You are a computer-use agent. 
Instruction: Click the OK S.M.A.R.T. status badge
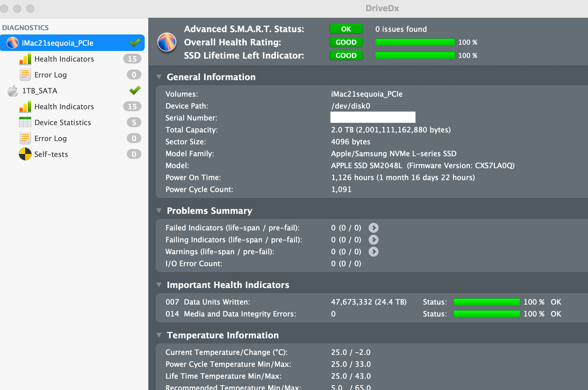[346, 29]
